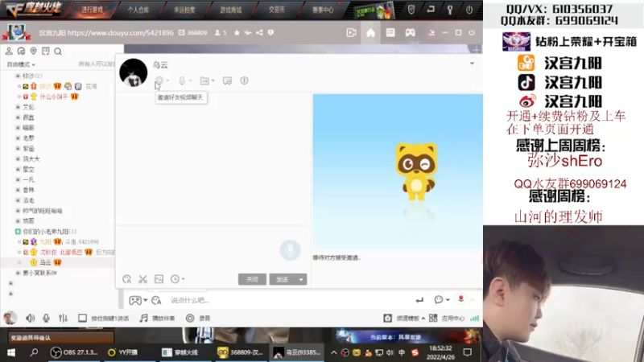Click the shield block icon in chat toolbar
Image resolution: width=644 pixels, height=362 pixels.
(x=245, y=80)
